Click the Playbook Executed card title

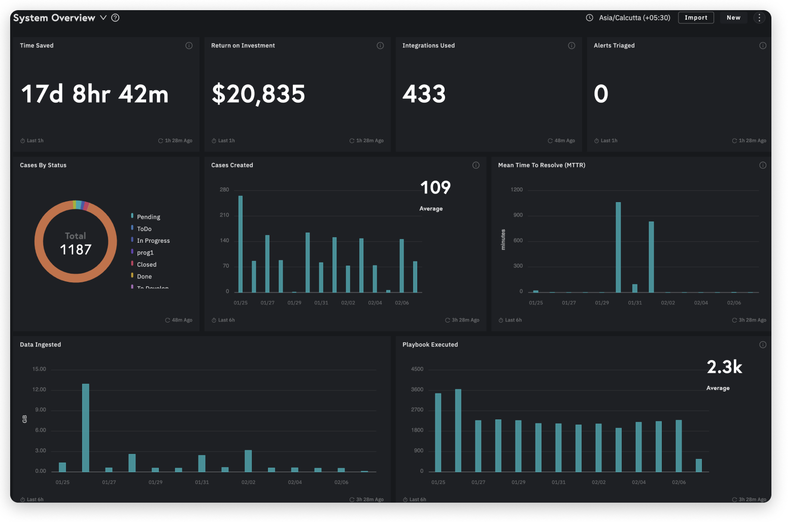[430, 345]
